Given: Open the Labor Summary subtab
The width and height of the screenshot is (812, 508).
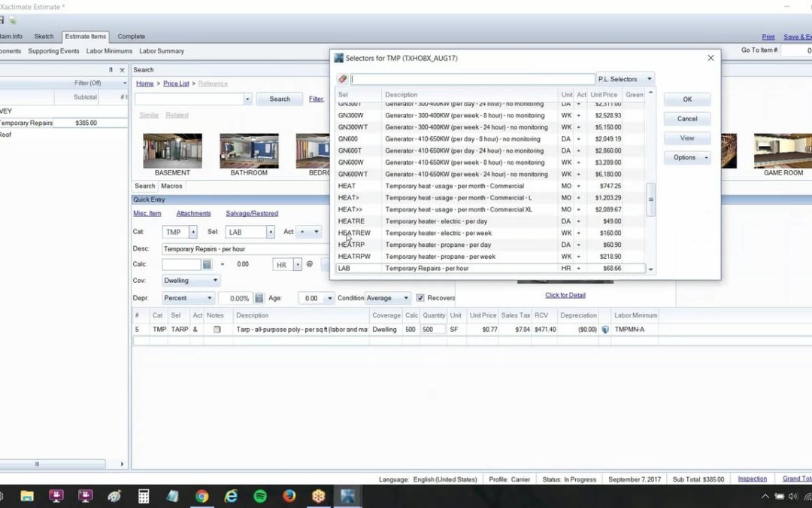Looking at the screenshot, I should click(x=162, y=51).
